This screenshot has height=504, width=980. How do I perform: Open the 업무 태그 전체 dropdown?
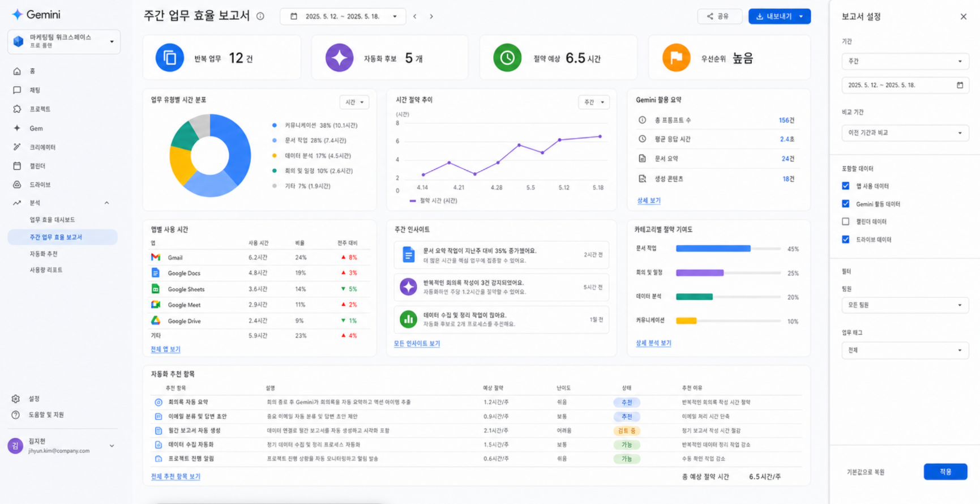coord(905,351)
